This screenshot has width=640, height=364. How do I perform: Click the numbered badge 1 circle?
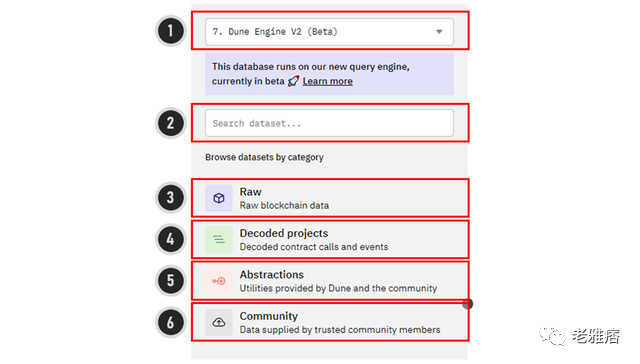coord(171,31)
